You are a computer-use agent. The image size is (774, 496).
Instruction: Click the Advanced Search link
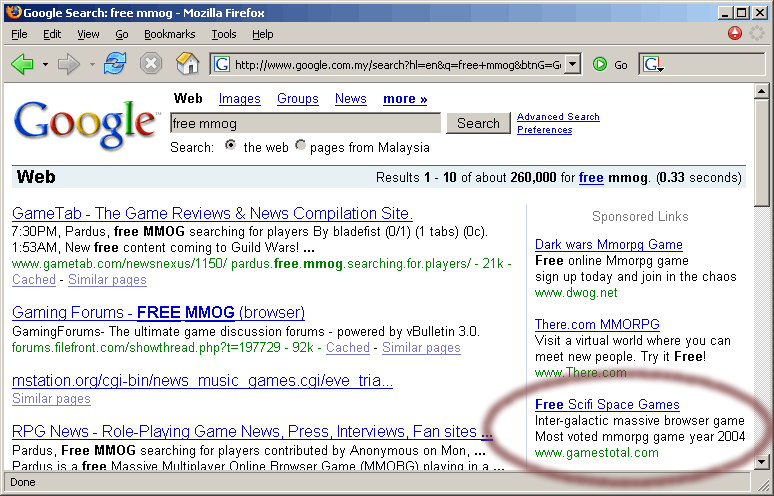point(558,117)
